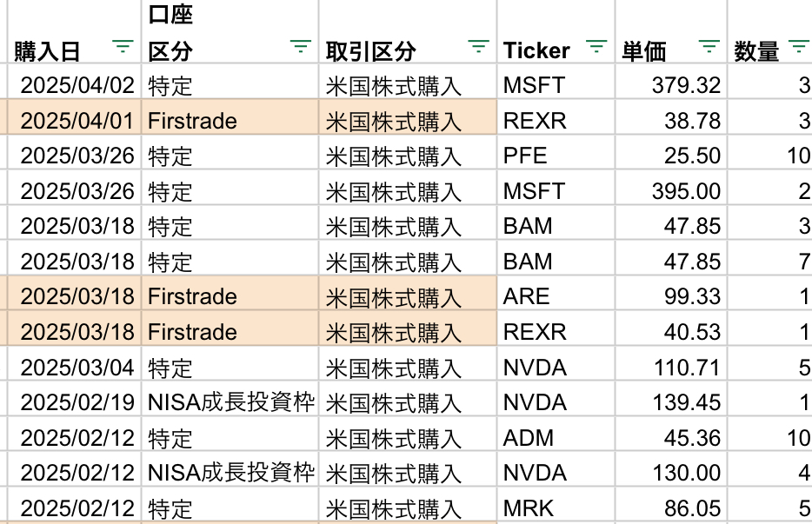Open the 購入日 column filter

pos(124,49)
